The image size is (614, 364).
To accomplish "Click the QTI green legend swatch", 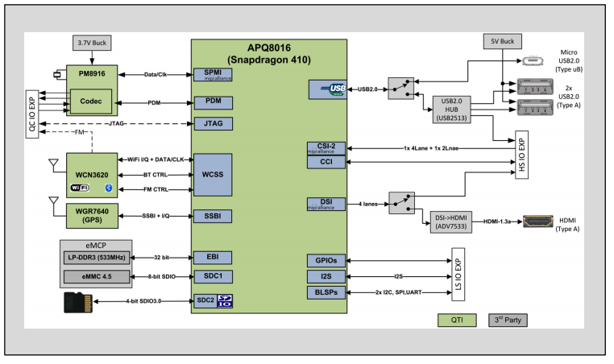I will (457, 321).
